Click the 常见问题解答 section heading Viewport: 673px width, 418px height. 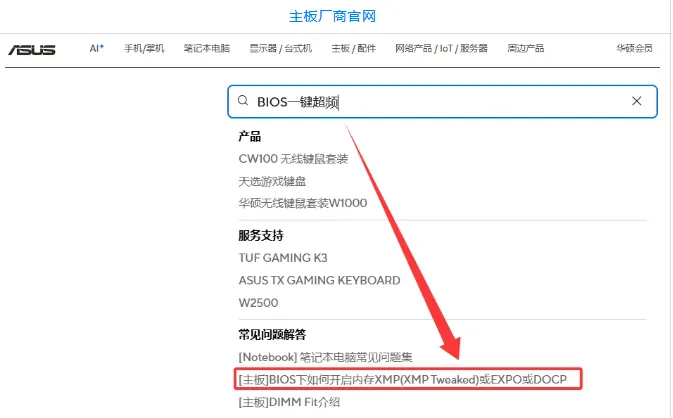pos(272,334)
